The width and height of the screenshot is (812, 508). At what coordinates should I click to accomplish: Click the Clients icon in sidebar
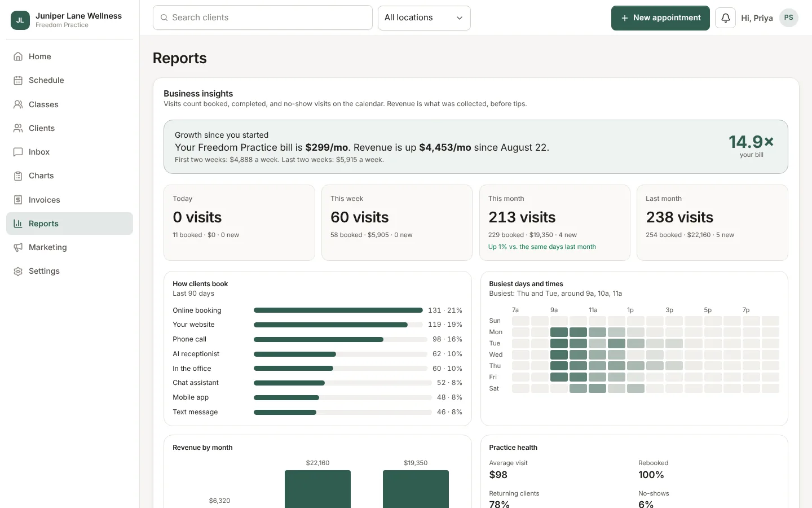(x=18, y=128)
